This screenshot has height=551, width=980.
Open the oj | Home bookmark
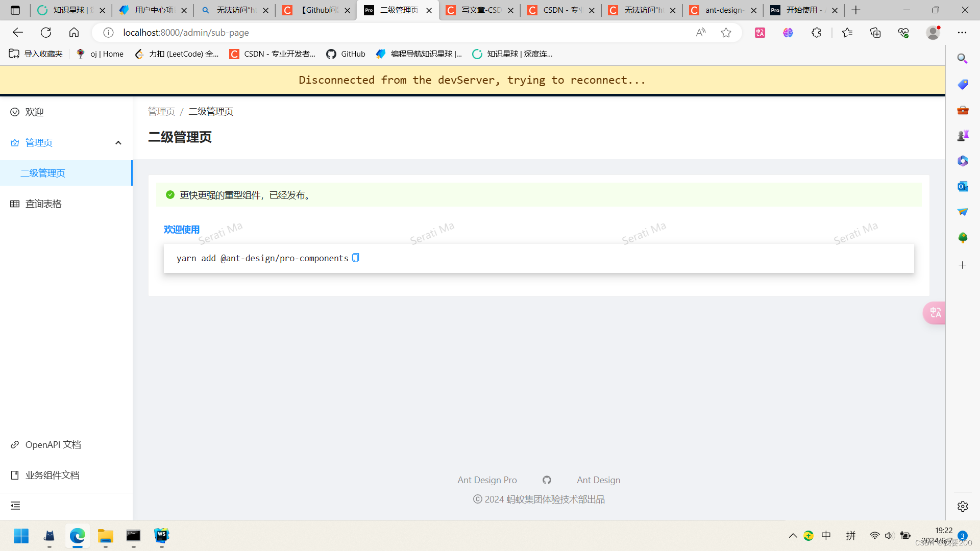(x=100, y=54)
